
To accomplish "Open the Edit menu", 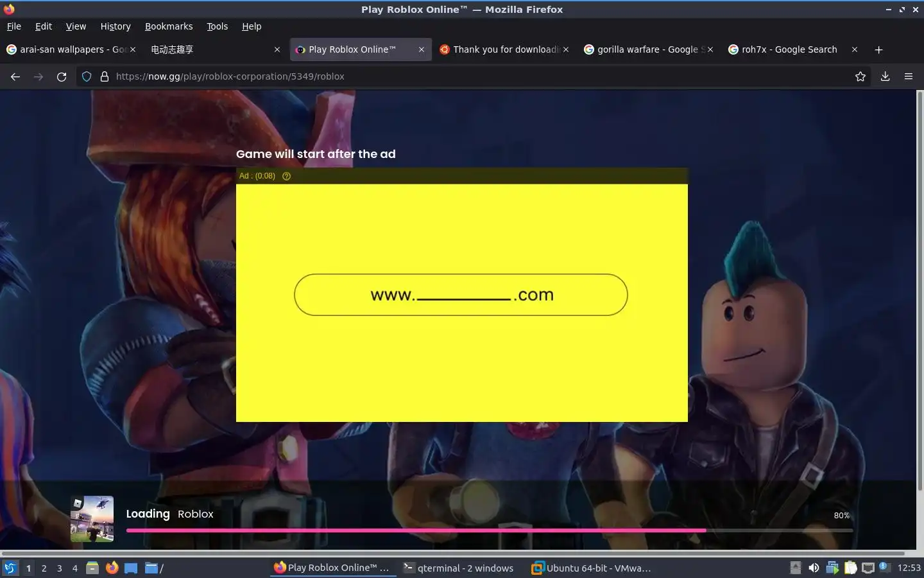I will 44,26.
